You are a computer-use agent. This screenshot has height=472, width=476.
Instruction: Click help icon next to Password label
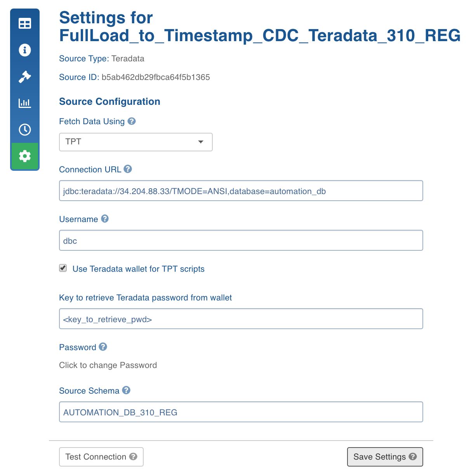point(103,347)
